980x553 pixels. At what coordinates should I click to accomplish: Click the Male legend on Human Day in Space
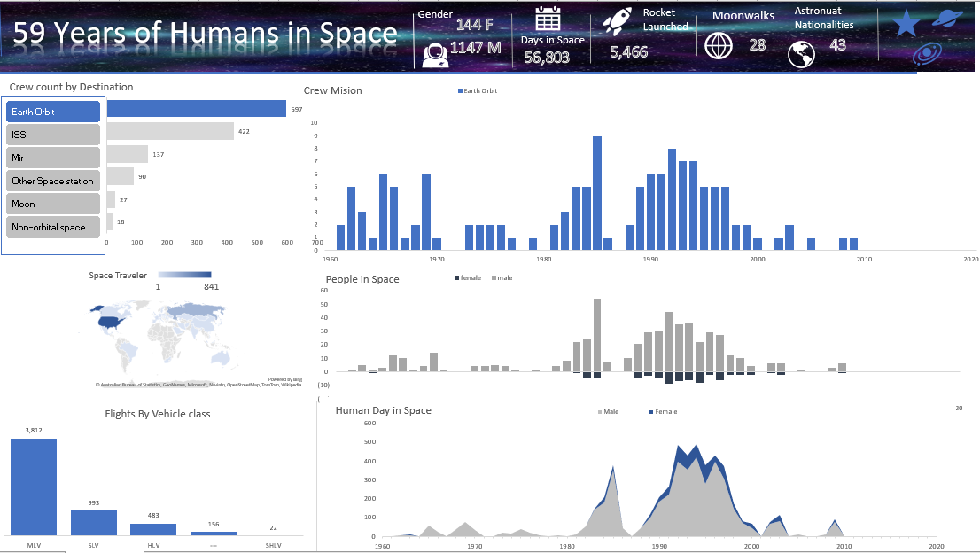coord(610,411)
